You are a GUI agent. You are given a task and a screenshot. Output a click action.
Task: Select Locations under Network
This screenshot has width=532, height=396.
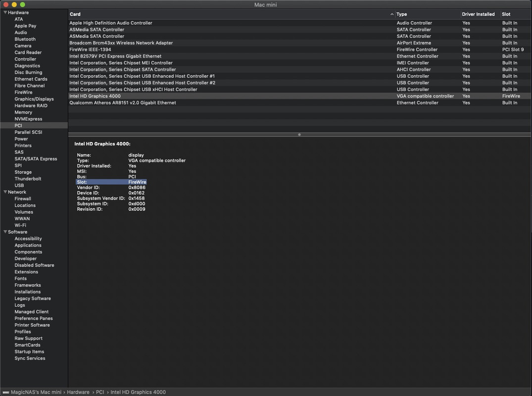(25, 205)
